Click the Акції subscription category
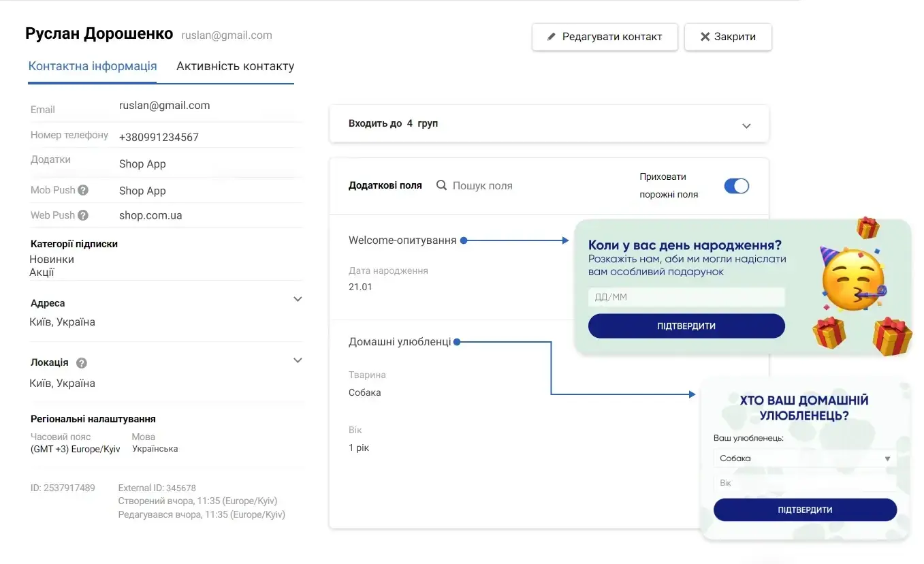 tap(42, 272)
